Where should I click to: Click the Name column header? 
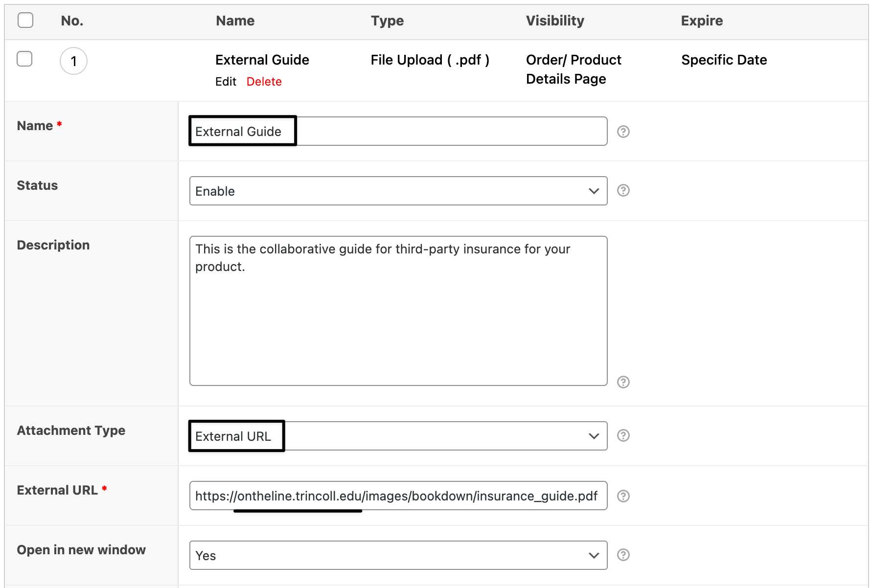pyautogui.click(x=235, y=21)
